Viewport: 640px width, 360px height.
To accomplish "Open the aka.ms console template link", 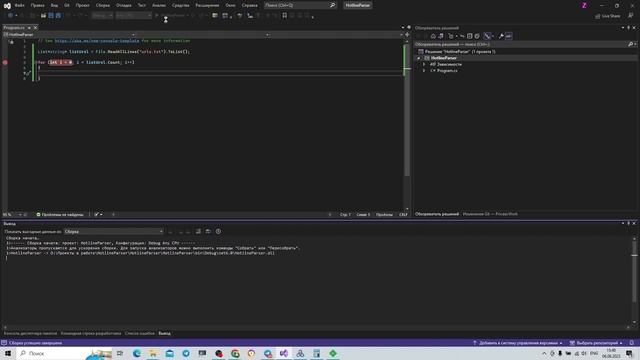I will tap(97, 41).
